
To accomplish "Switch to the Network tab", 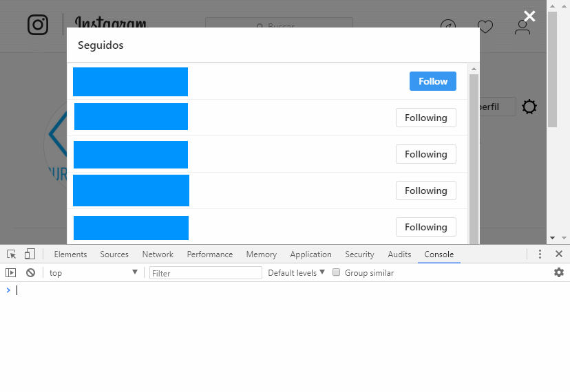I will 158,254.
